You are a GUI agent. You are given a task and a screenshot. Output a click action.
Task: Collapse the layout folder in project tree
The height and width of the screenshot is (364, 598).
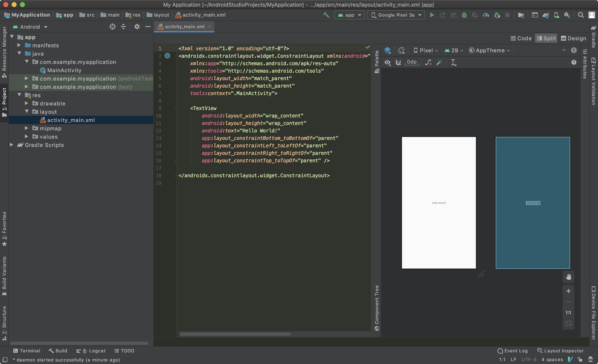[x=27, y=112]
